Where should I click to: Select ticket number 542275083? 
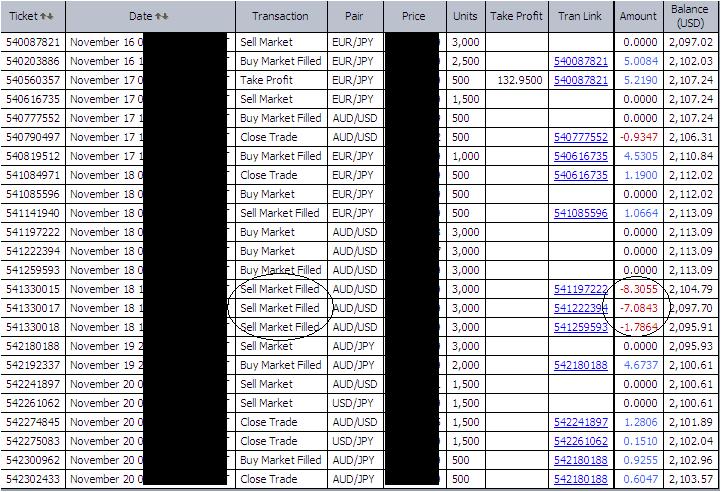tap(33, 441)
